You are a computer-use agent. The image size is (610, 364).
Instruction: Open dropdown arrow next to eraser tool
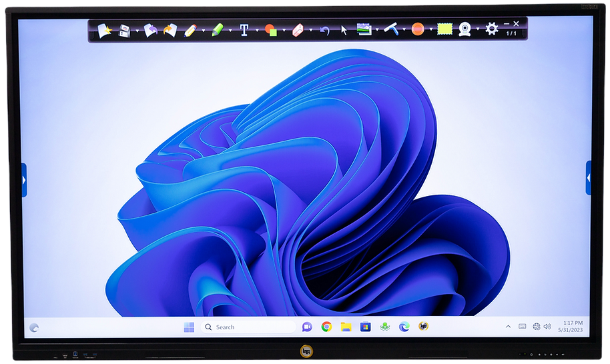[x=310, y=30]
